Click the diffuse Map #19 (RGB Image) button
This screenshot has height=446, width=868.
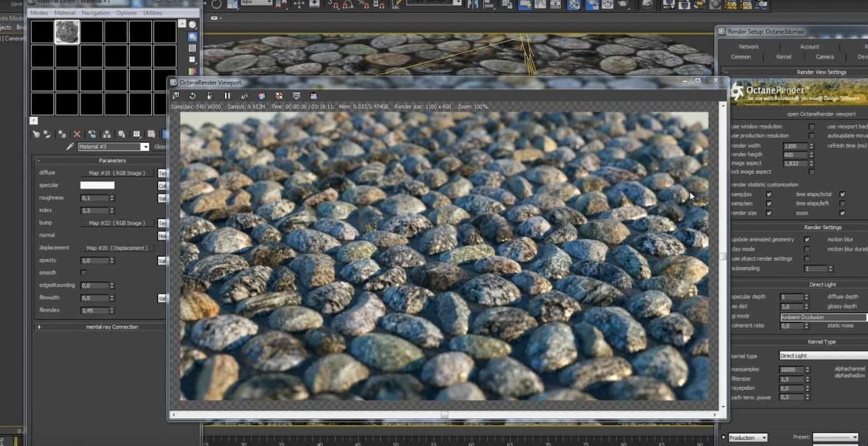pos(116,173)
